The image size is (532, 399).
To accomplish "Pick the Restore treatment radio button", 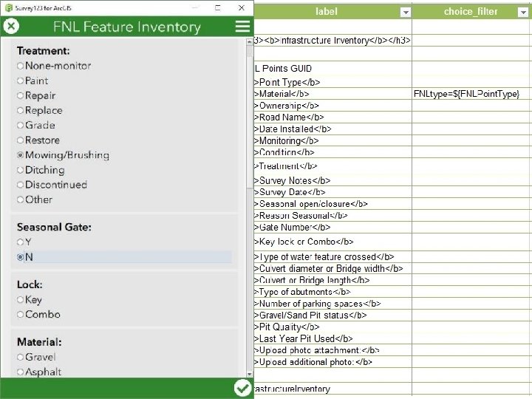I will [x=38, y=140].
